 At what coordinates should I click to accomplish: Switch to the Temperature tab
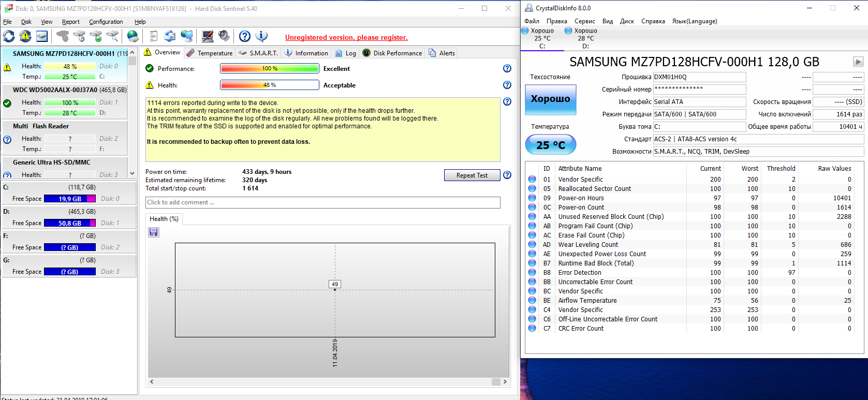[x=210, y=53]
